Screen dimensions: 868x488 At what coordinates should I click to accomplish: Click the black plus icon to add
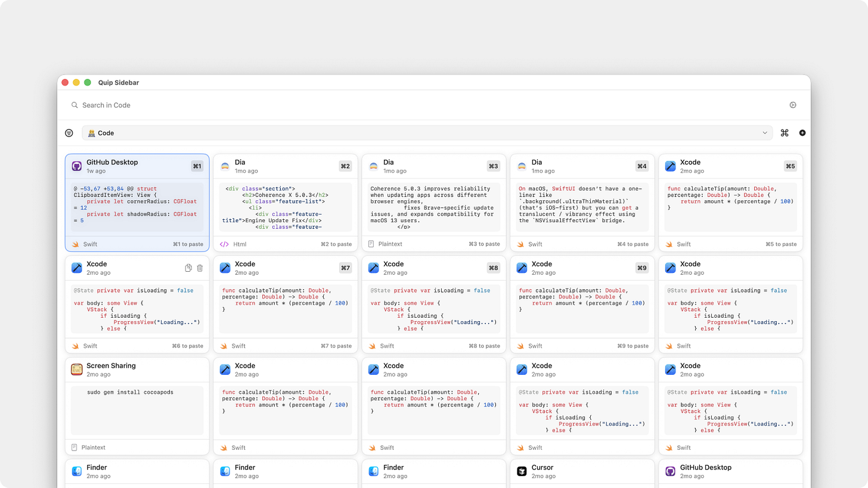(802, 133)
